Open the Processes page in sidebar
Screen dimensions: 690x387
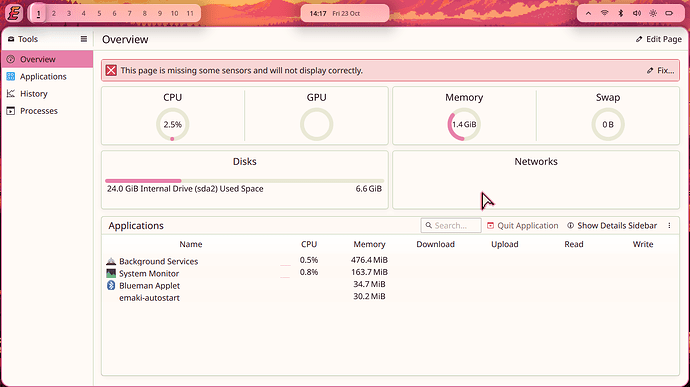pyautogui.click(x=48, y=111)
